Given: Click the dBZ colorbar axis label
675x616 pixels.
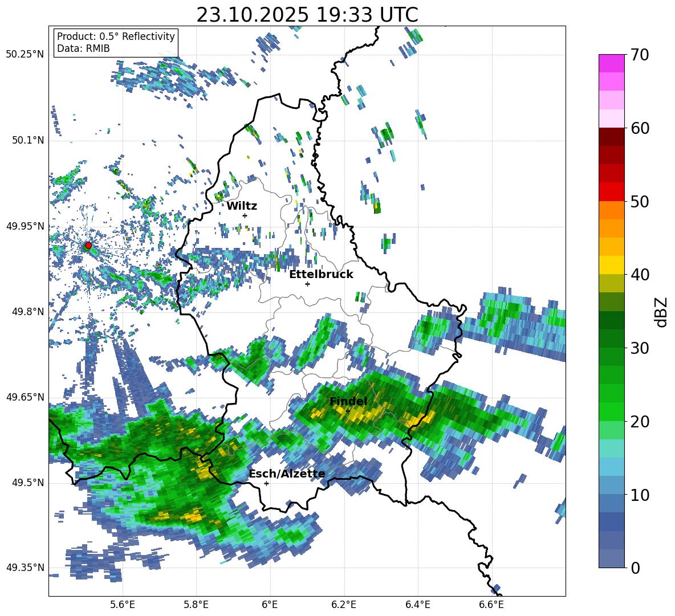Looking at the screenshot, I should coord(662,312).
